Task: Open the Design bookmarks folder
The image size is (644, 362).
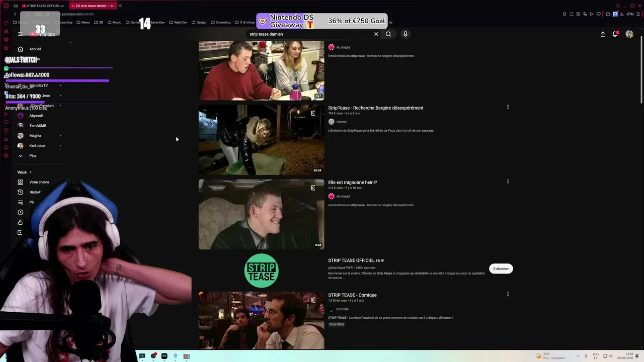Action: coord(199,22)
